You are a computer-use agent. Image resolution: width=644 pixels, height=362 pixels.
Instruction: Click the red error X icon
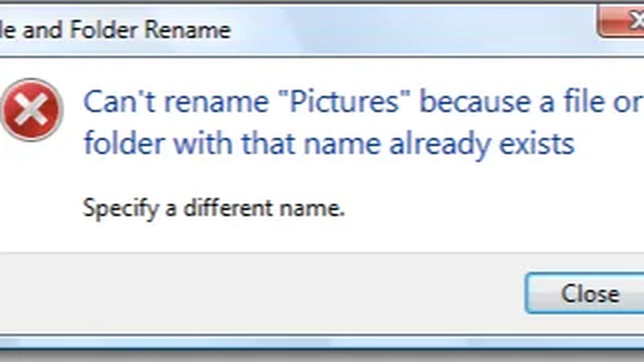pos(32,110)
